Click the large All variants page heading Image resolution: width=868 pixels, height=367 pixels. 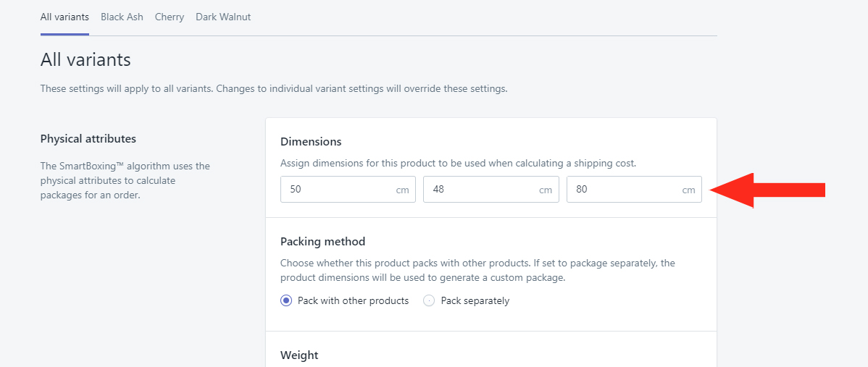(85, 59)
